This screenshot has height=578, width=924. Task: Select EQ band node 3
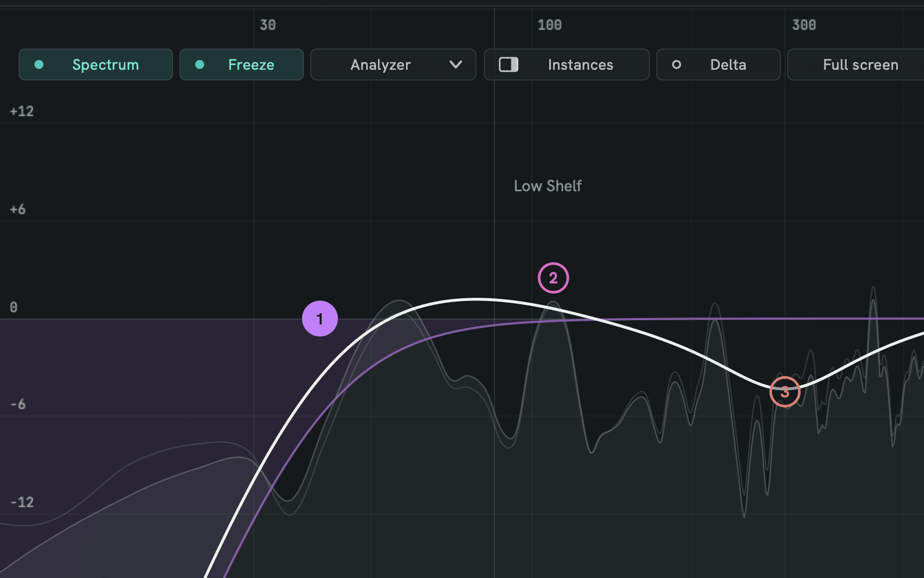(785, 392)
